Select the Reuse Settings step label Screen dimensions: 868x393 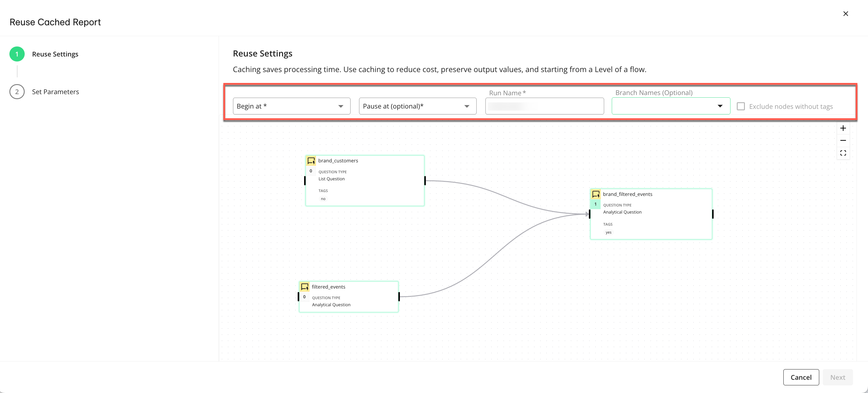(x=55, y=54)
